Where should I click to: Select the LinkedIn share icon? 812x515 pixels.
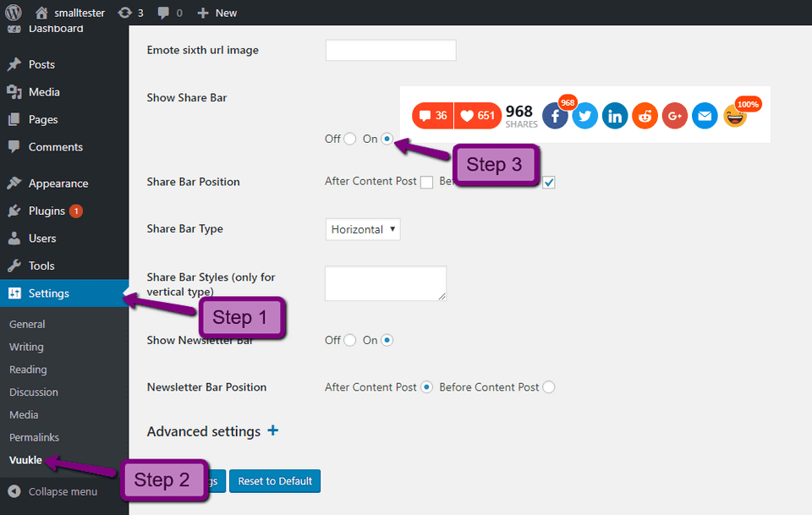pos(615,115)
